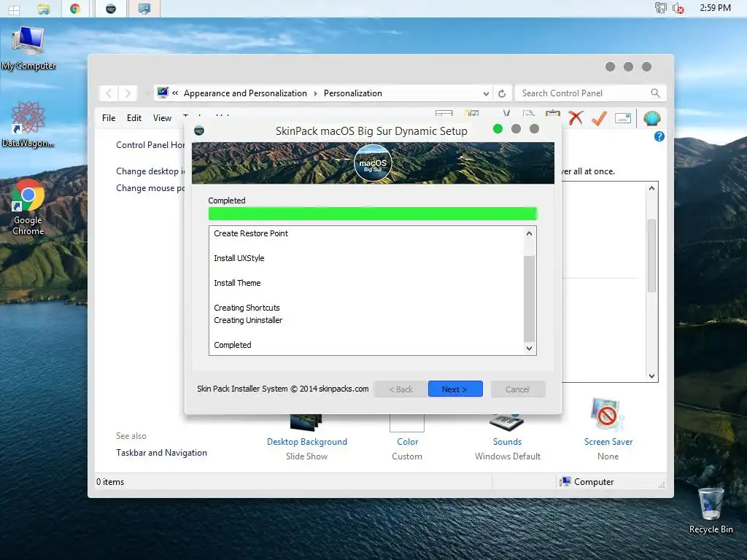Open the My Computer desktop icon
Screen dimensions: 747x560
28,48
